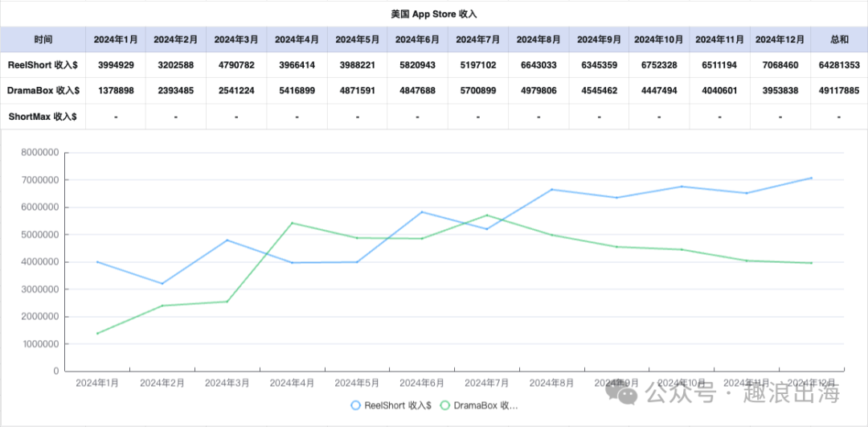The width and height of the screenshot is (868, 427).
Task: Select the 2024年10月 table header cell
Action: pyautogui.click(x=659, y=39)
